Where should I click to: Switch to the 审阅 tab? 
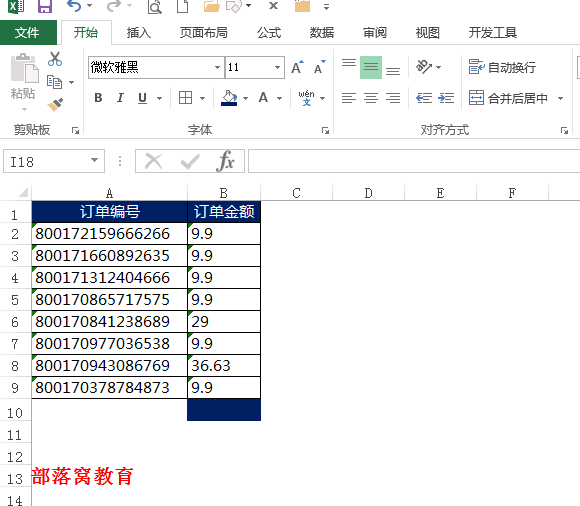click(x=375, y=33)
